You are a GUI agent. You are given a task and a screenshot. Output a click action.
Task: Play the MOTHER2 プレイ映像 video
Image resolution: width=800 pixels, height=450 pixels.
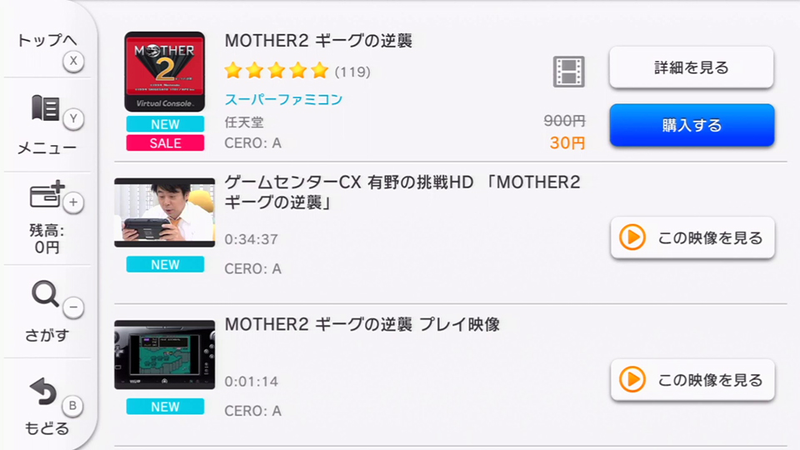(692, 380)
